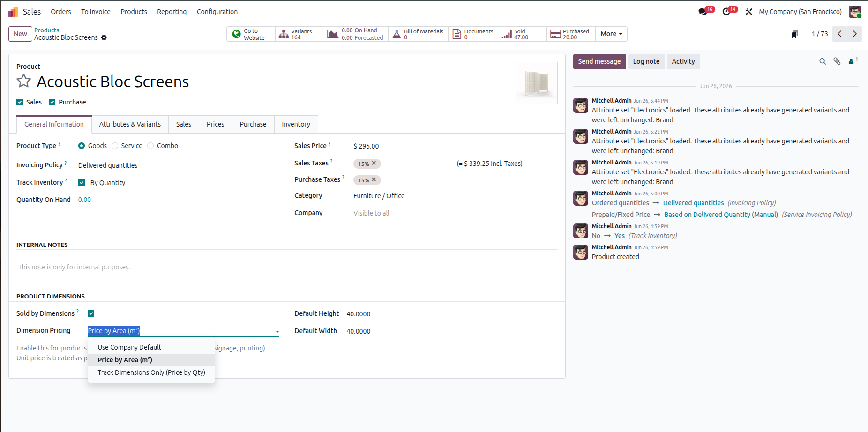The width and height of the screenshot is (868, 432).
Task: Open the activities clock icon
Action: tap(726, 12)
